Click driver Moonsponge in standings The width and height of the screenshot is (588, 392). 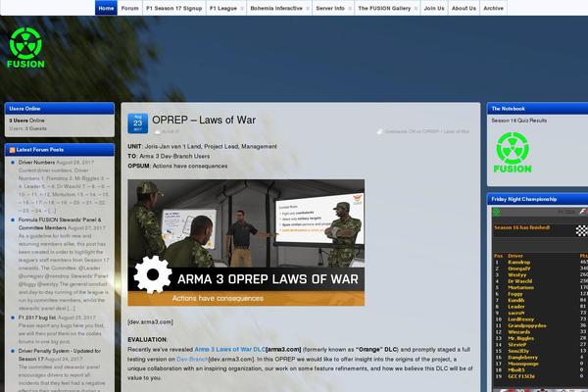(x=523, y=364)
